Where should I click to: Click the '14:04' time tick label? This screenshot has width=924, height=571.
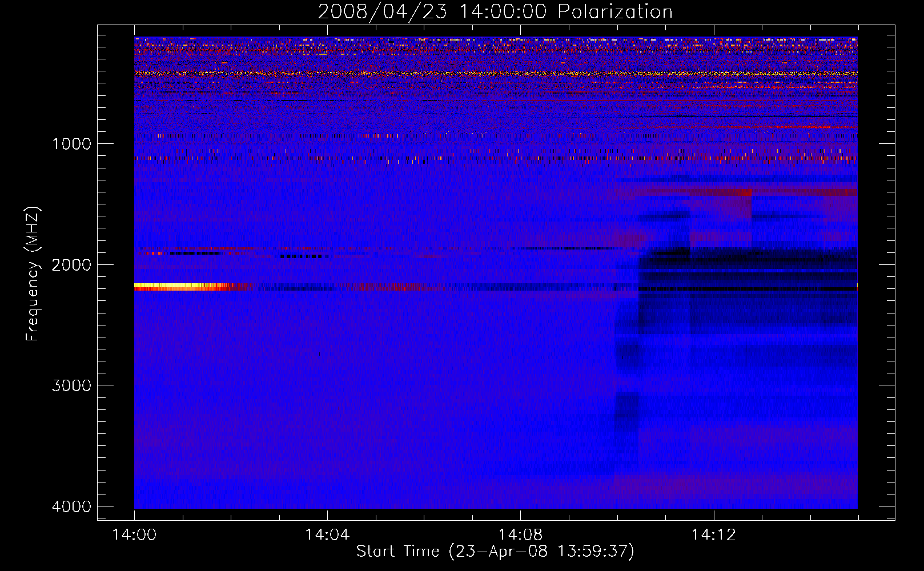(327, 535)
